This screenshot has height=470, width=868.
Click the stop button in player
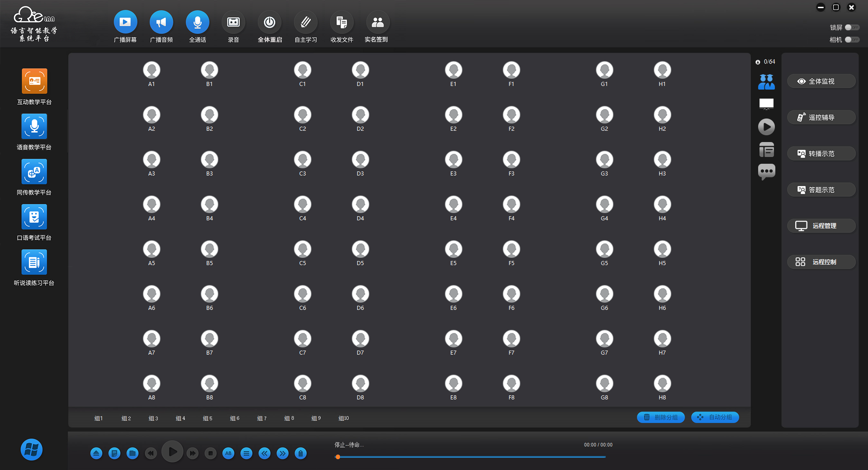[211, 453]
